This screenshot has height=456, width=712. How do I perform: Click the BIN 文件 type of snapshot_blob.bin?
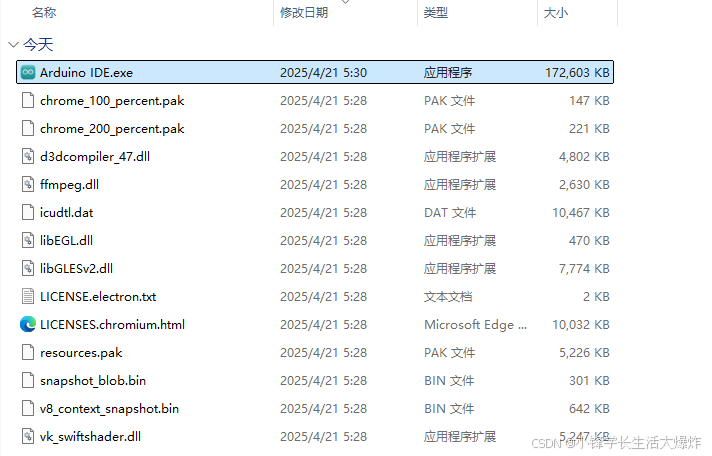[x=449, y=381]
